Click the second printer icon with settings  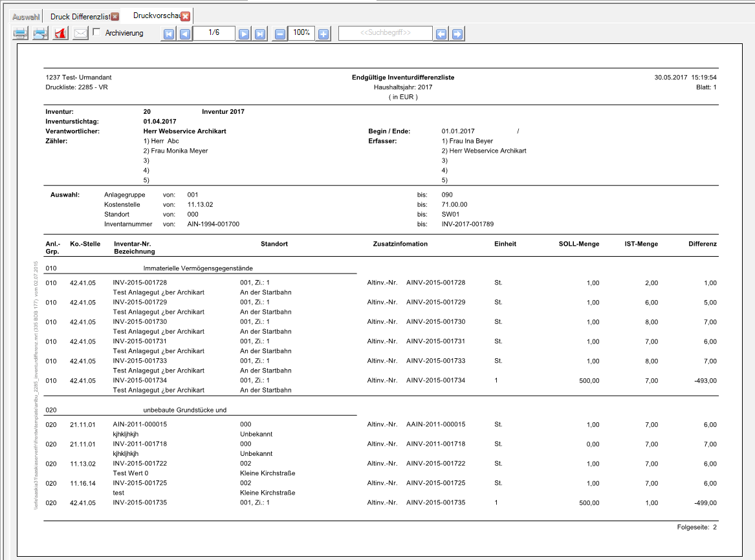(x=40, y=34)
